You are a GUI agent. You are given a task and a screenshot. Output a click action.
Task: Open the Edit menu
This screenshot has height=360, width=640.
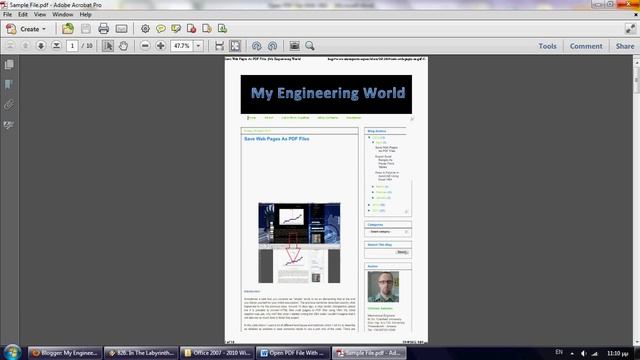tap(23, 14)
